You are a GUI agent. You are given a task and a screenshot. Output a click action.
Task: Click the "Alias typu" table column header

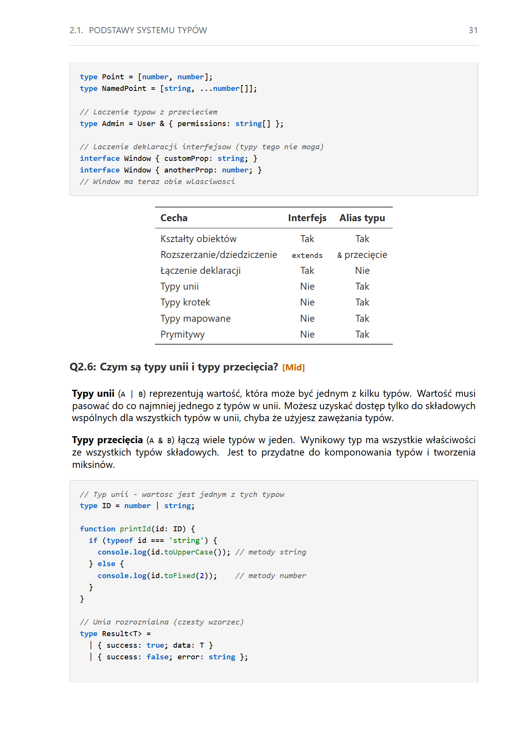point(362,218)
